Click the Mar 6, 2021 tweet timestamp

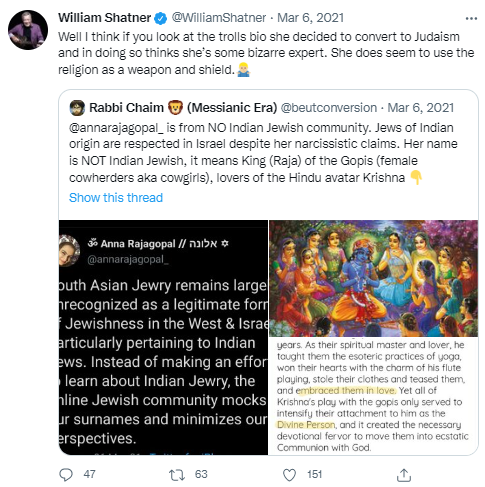point(310,18)
